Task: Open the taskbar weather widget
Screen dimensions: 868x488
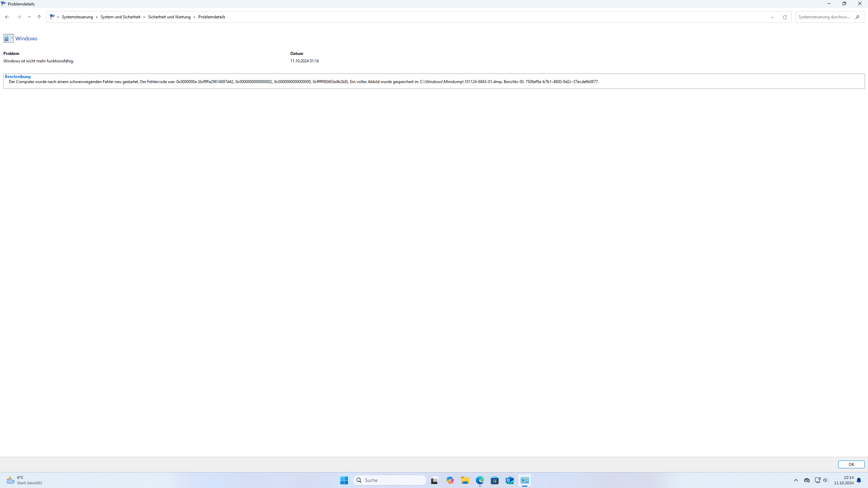Action: [24, 480]
